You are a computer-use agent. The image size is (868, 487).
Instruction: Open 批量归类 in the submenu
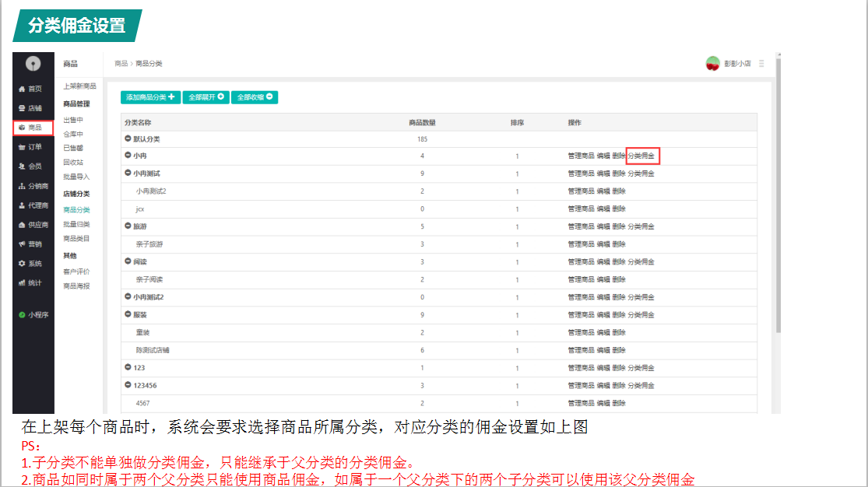(x=76, y=224)
